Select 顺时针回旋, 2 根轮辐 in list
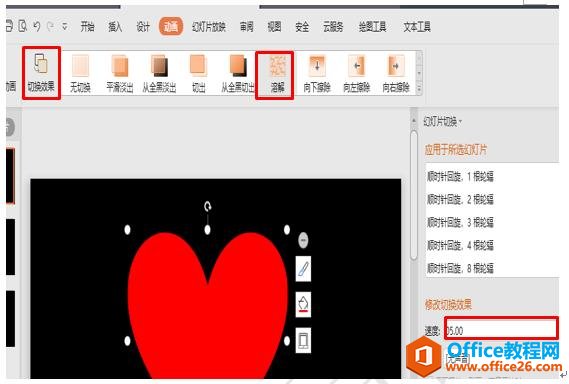 492,199
